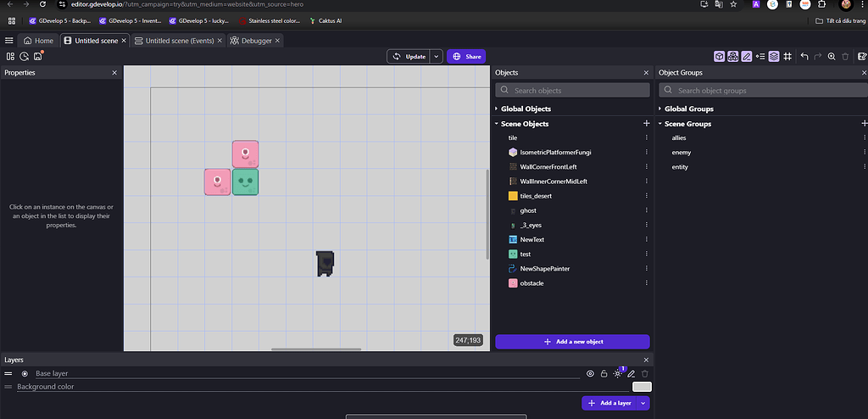The width and height of the screenshot is (868, 419).
Task: Open the project manager icon
Action: (x=10, y=56)
